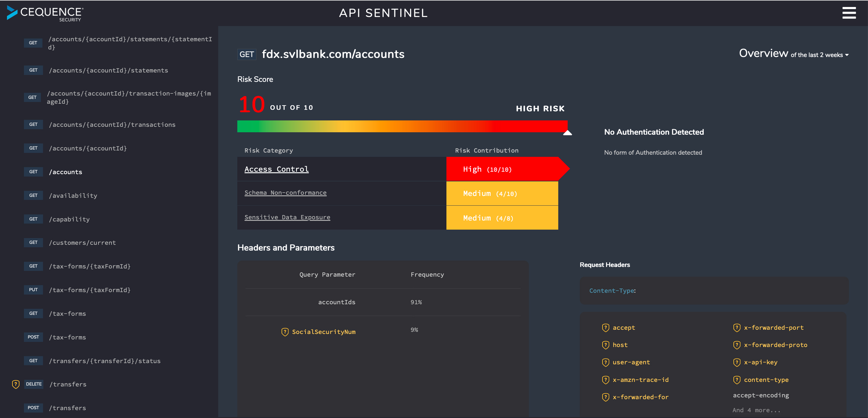The height and width of the screenshot is (418, 868).
Task: Open the Overview time range dropdown
Action: 820,55
